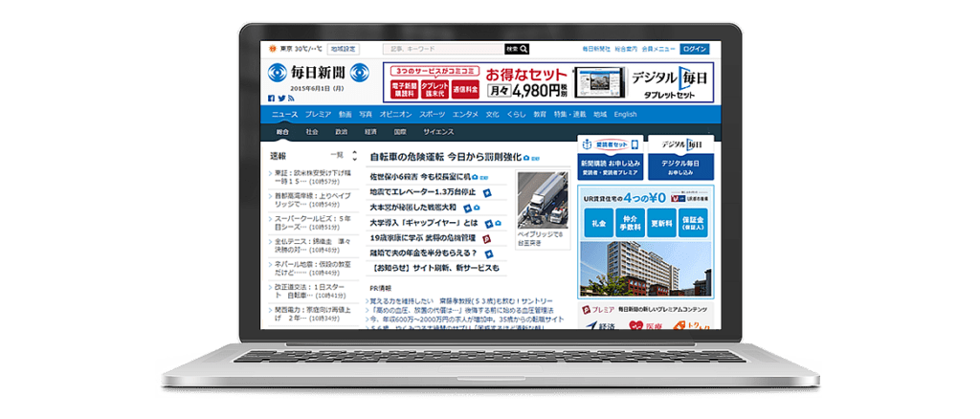Click the camera icon after 自転車の危険運転 headline
Screen dimensions: 980x419
coord(526,157)
